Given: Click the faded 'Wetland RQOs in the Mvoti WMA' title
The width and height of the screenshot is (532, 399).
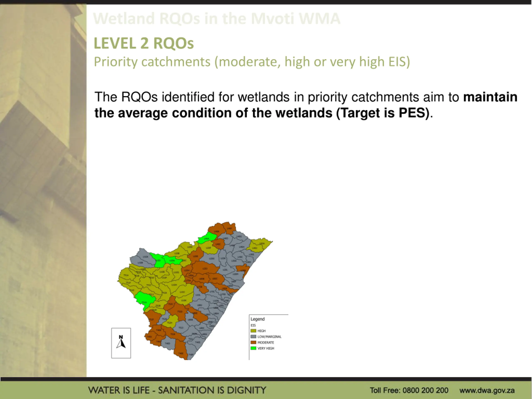Looking at the screenshot, I should (217, 18).
